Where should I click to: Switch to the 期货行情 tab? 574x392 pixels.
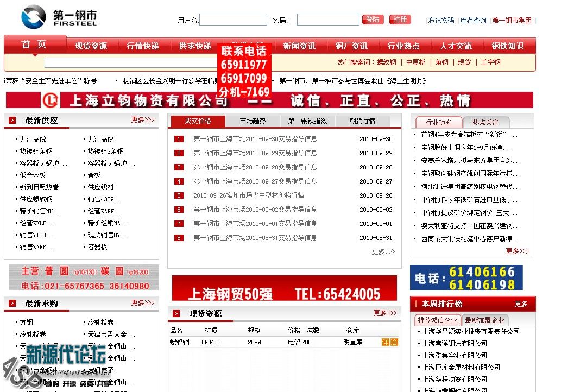(362, 121)
